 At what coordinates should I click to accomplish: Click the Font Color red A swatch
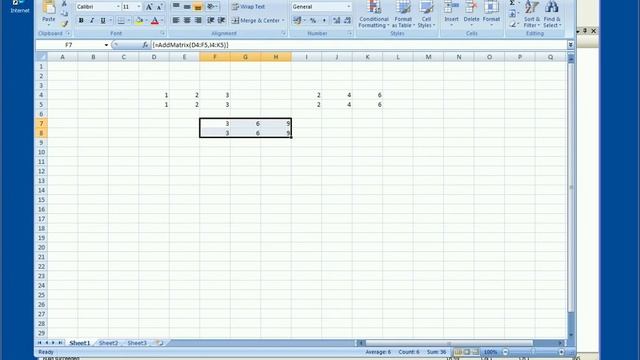pos(155,21)
